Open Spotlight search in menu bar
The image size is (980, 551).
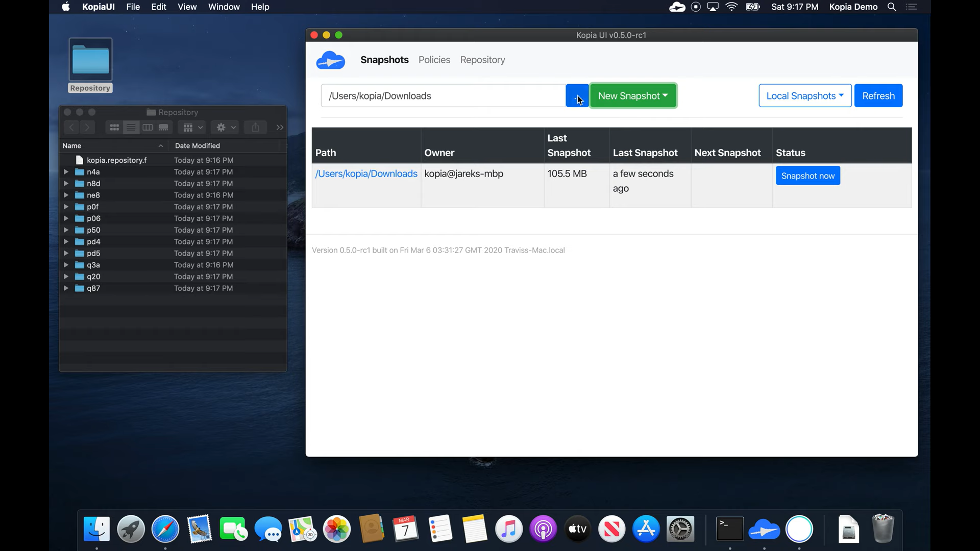(x=892, y=7)
